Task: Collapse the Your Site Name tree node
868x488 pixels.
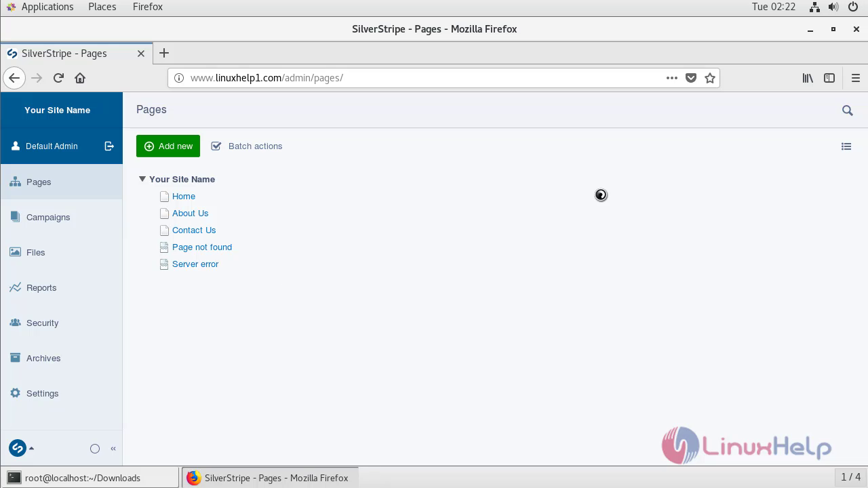Action: pyautogui.click(x=142, y=179)
